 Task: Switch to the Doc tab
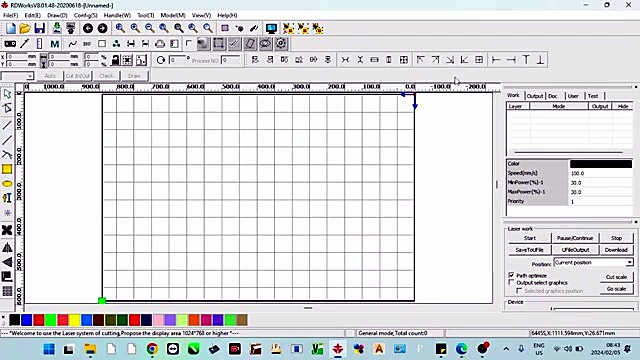click(553, 96)
